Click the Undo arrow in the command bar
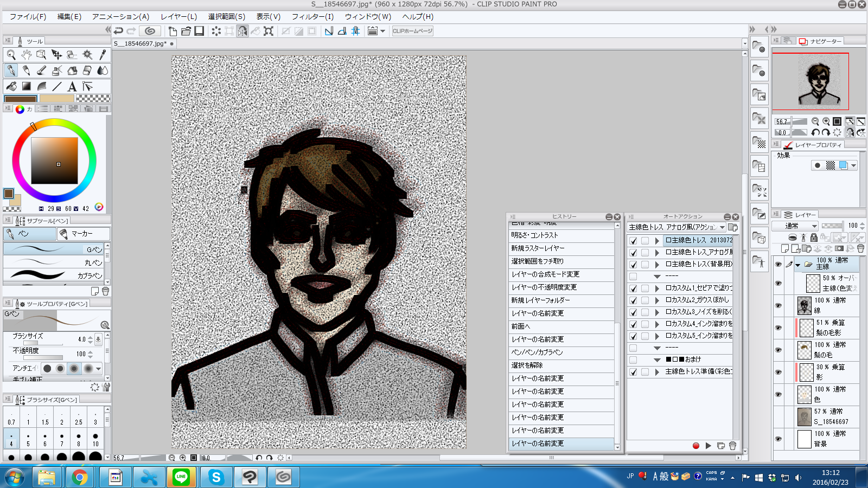 pyautogui.click(x=118, y=31)
